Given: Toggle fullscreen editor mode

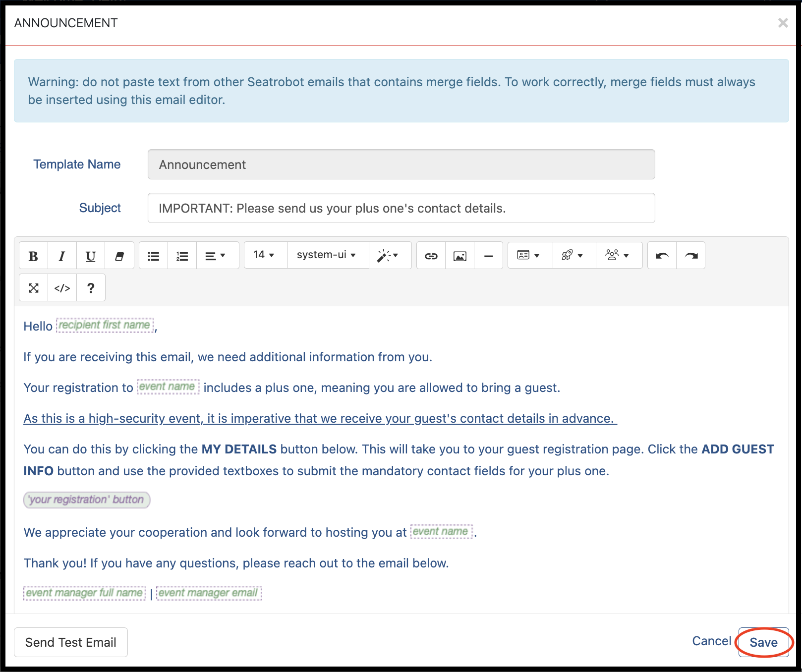Looking at the screenshot, I should tap(33, 288).
